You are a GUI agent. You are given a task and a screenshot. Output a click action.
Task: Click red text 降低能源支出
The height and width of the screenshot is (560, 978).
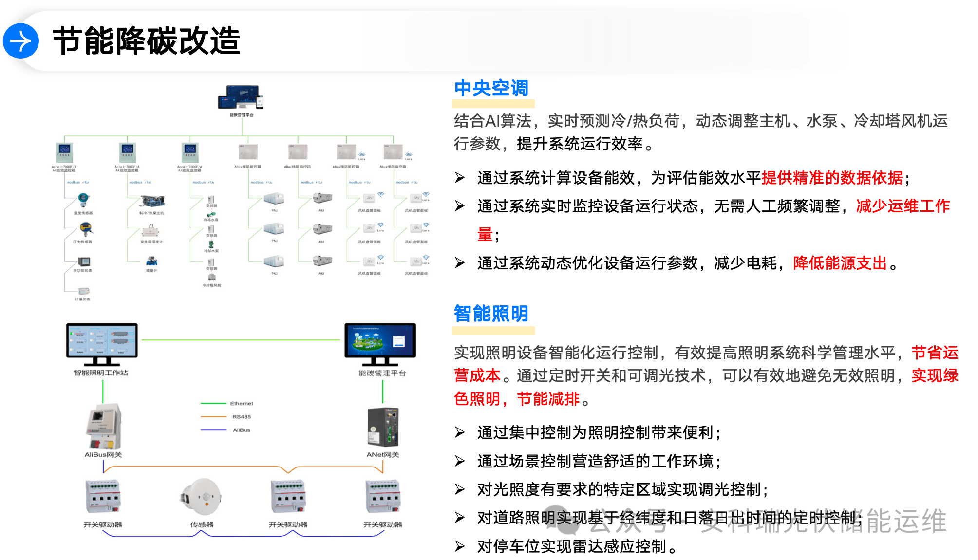pos(840,263)
